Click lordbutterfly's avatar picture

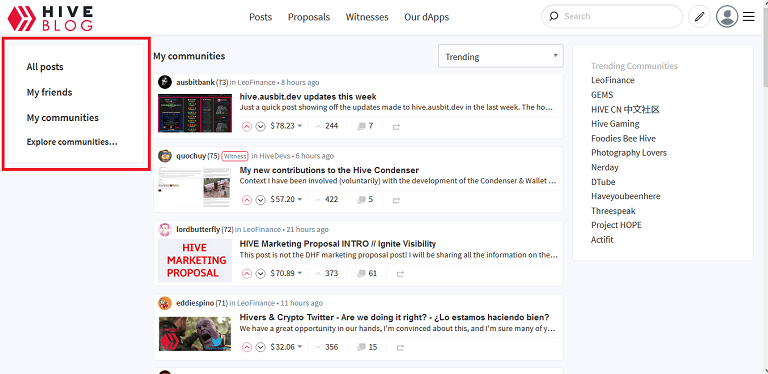pos(165,229)
